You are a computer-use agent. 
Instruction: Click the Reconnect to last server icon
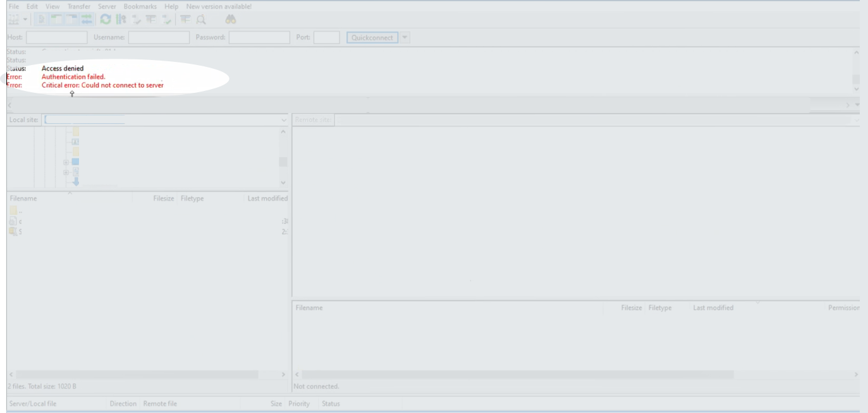tap(166, 20)
